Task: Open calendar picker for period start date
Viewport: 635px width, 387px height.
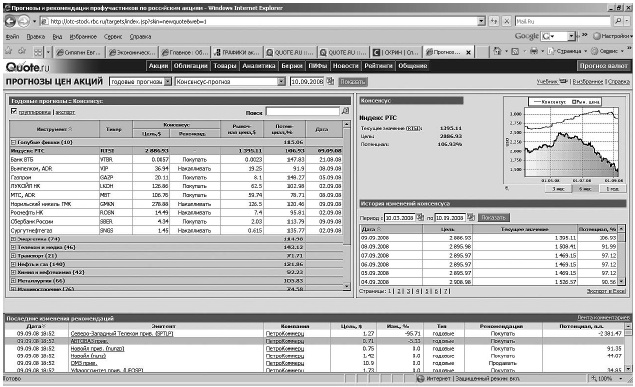Action: pyautogui.click(x=420, y=217)
